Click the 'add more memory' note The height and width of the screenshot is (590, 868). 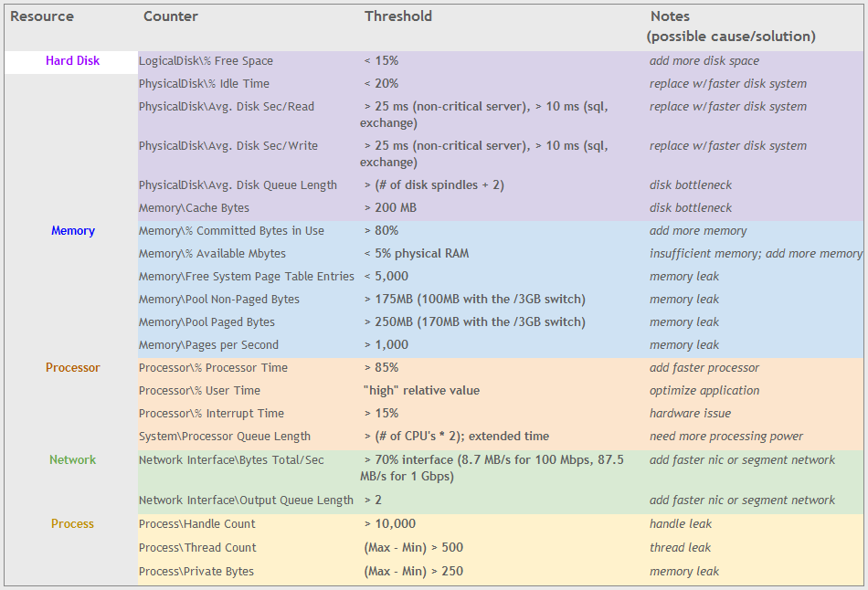click(x=698, y=231)
